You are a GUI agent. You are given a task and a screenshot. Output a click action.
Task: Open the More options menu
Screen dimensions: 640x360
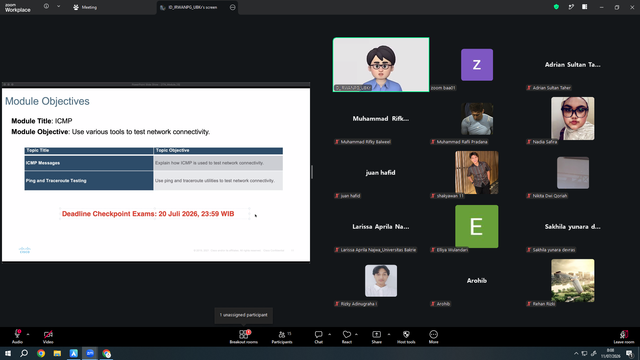click(433, 336)
